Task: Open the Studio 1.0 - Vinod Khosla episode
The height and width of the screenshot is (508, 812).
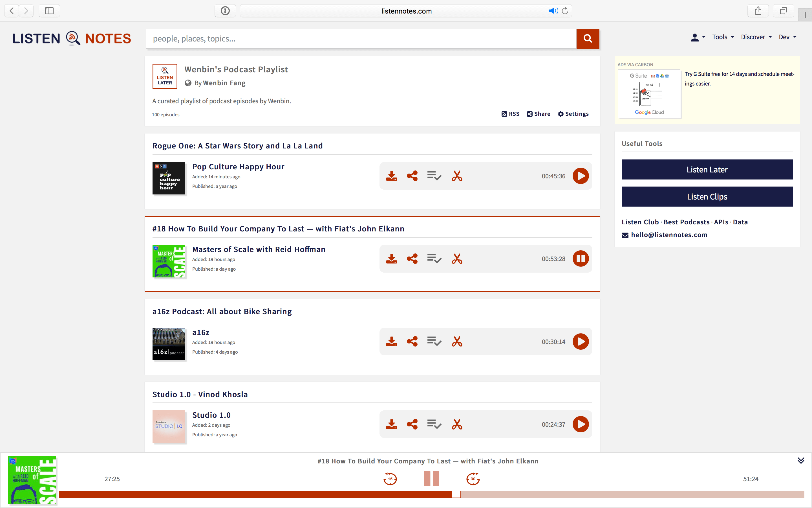Action: pyautogui.click(x=200, y=395)
